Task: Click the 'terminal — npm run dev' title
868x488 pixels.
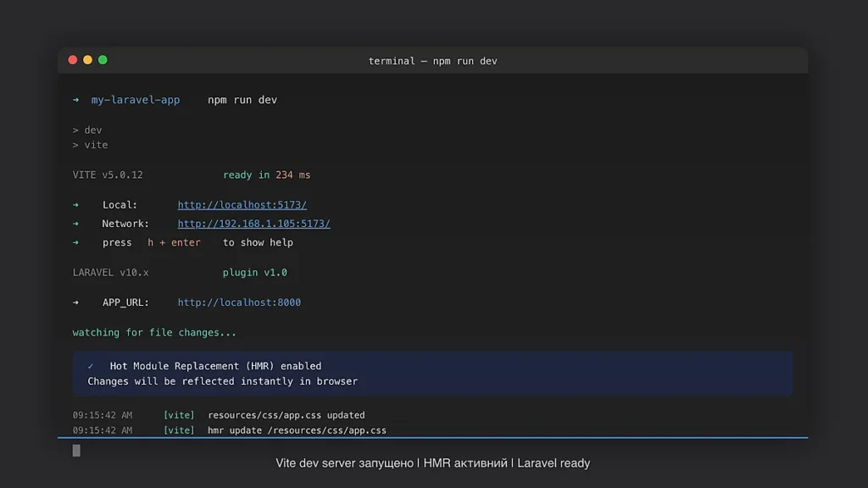Action: coord(432,61)
